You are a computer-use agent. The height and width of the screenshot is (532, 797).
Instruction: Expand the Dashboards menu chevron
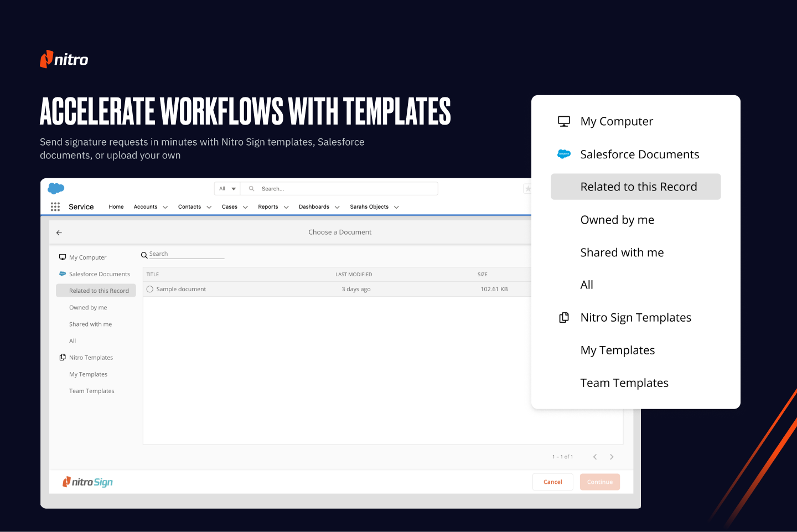337,208
